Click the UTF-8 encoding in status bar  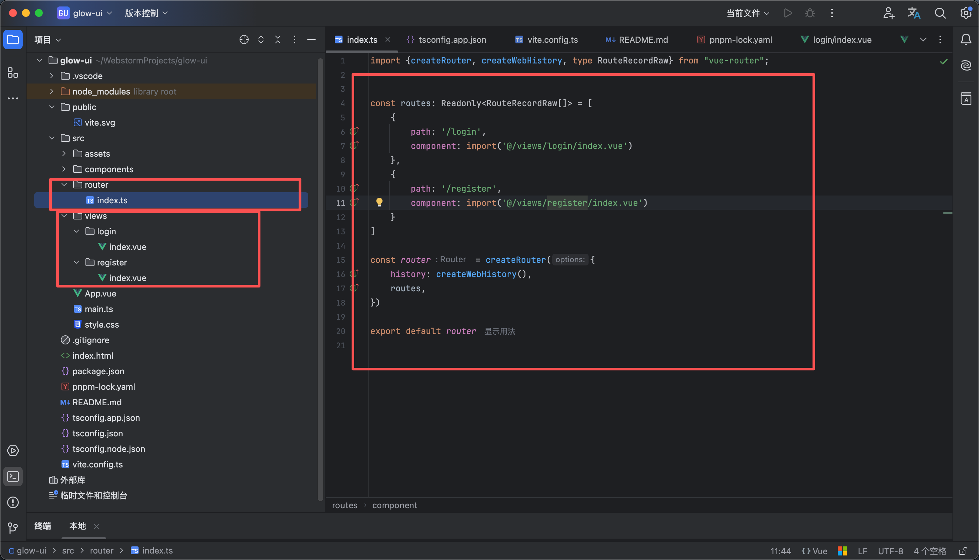click(x=890, y=551)
